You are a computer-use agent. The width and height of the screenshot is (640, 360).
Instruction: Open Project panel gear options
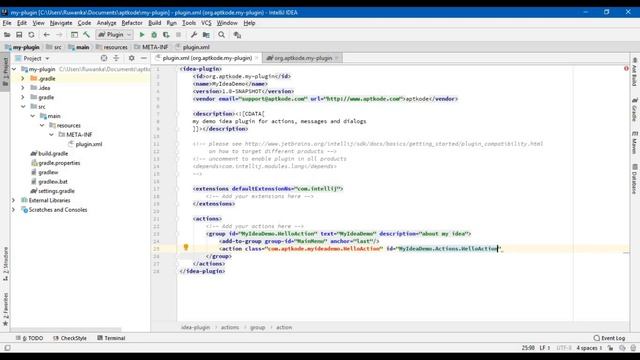pos(131,58)
